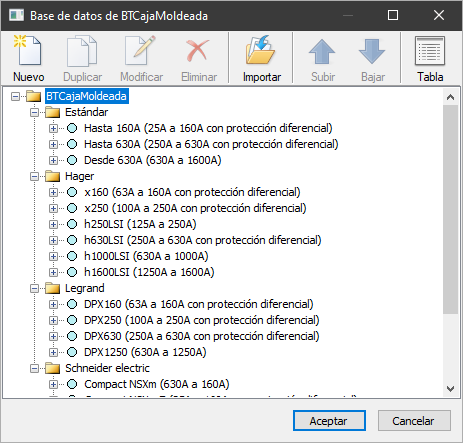Expand the x250 node
The width and height of the screenshot is (463, 443).
(53, 209)
